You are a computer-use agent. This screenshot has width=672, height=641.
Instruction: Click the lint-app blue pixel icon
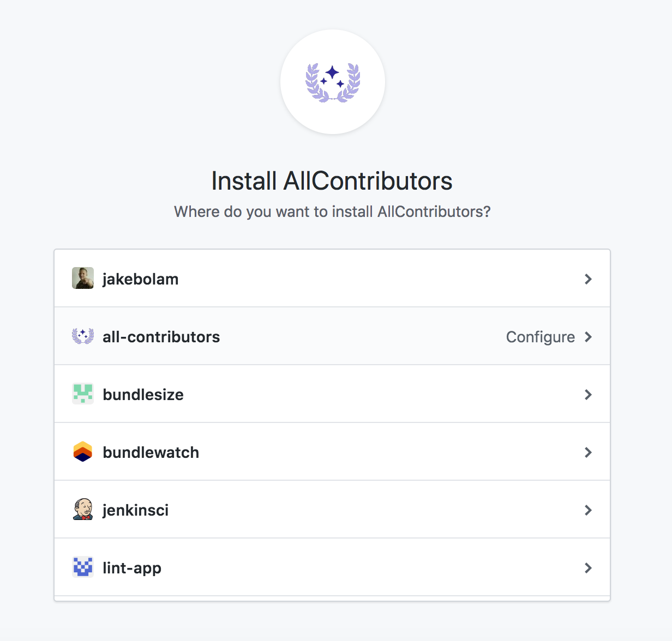tap(83, 567)
